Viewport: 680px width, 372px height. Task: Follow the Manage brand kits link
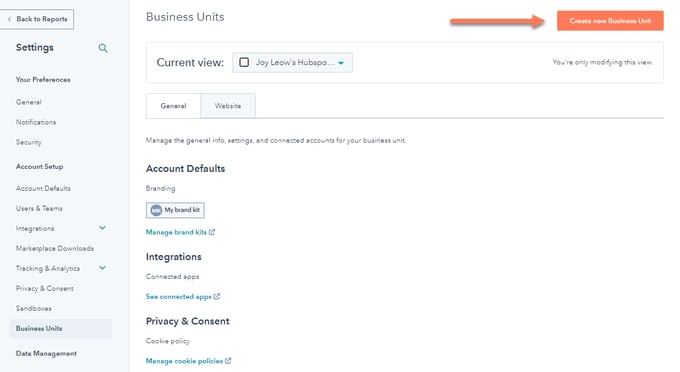tap(176, 232)
